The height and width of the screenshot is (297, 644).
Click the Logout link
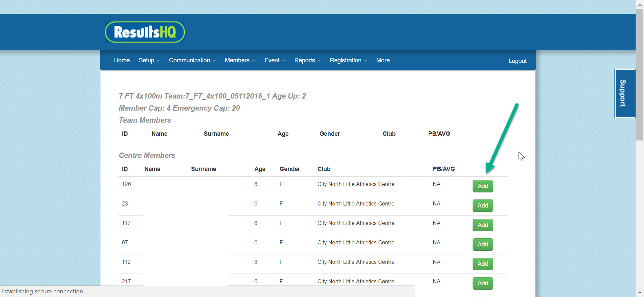tap(517, 61)
